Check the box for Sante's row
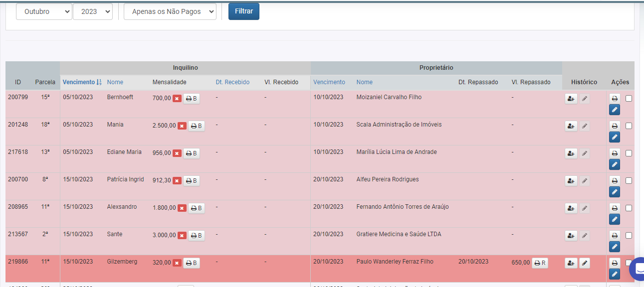Screen dimensions: 644x287 pos(629,235)
